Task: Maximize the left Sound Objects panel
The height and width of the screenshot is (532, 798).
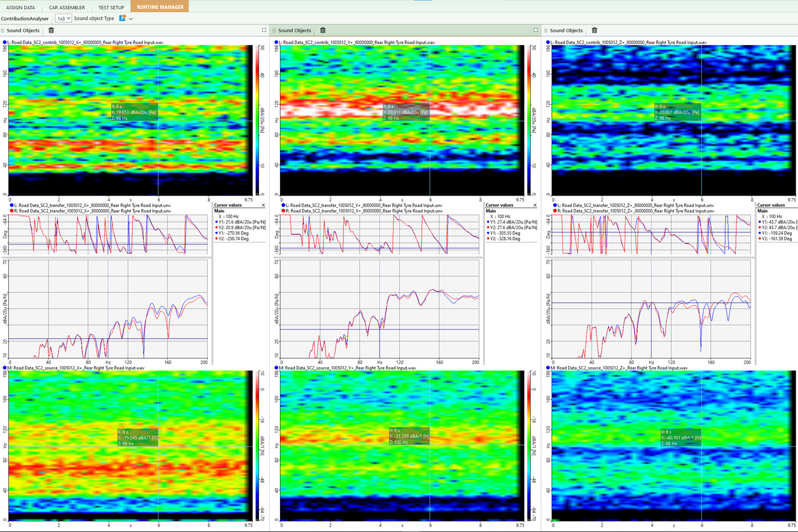Action: point(264,30)
